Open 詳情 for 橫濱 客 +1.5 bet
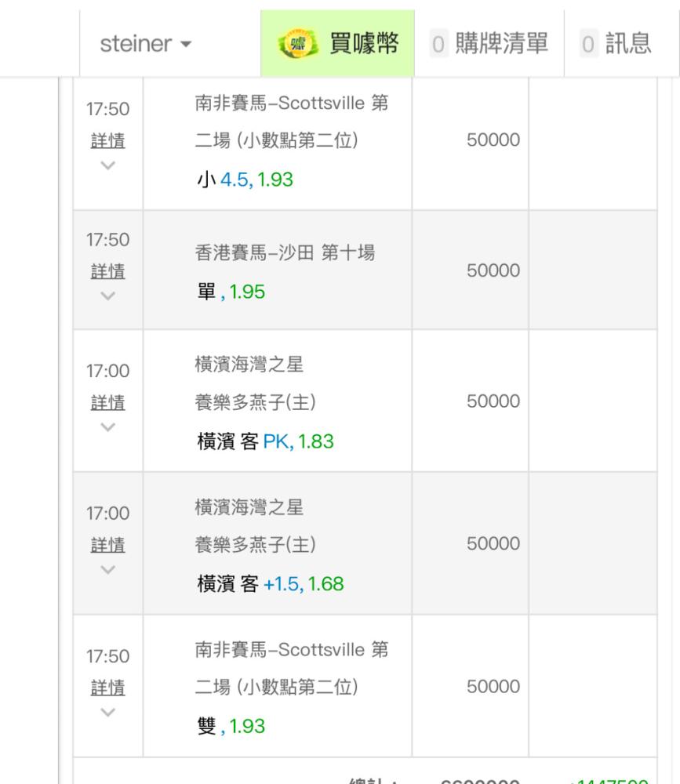The width and height of the screenshot is (680, 784). pos(108,545)
